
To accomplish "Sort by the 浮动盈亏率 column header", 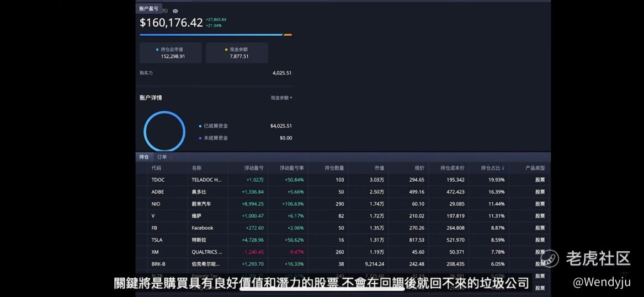I will click(x=291, y=168).
